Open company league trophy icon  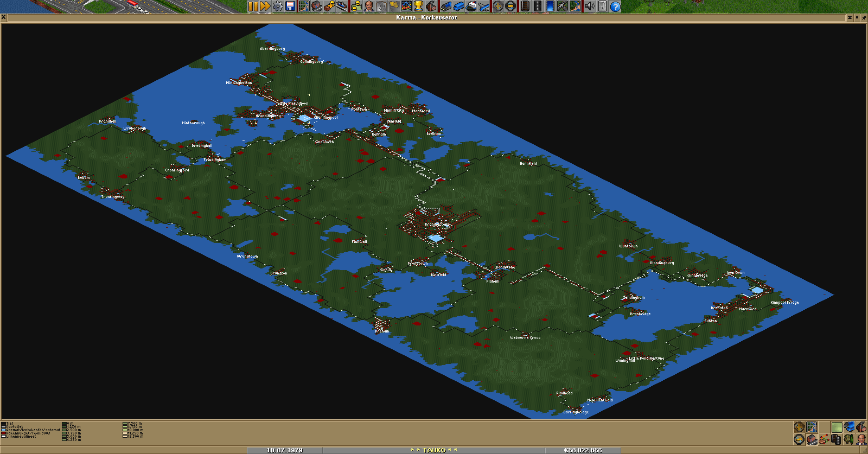click(419, 7)
